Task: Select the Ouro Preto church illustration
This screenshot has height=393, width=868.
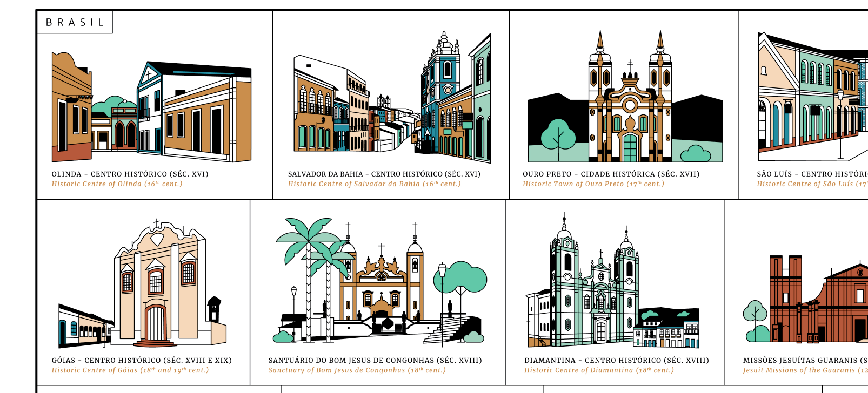Action: [x=625, y=96]
